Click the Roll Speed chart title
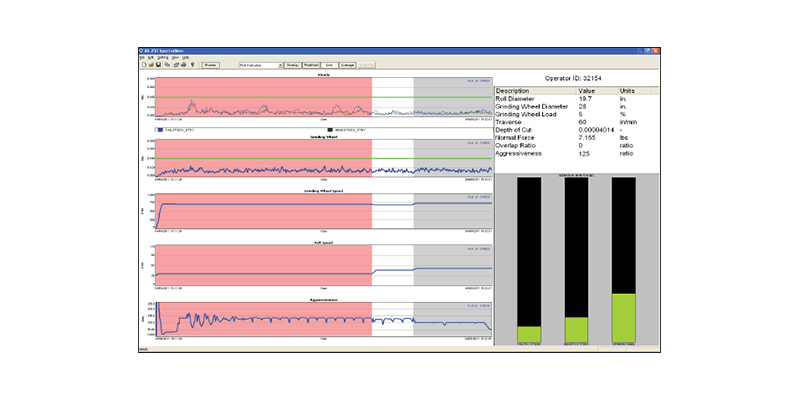 click(324, 243)
